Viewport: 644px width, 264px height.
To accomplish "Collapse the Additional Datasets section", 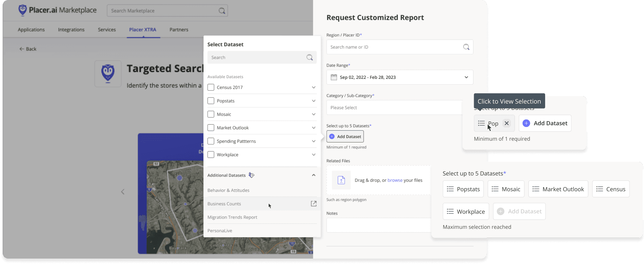I will coord(314,175).
